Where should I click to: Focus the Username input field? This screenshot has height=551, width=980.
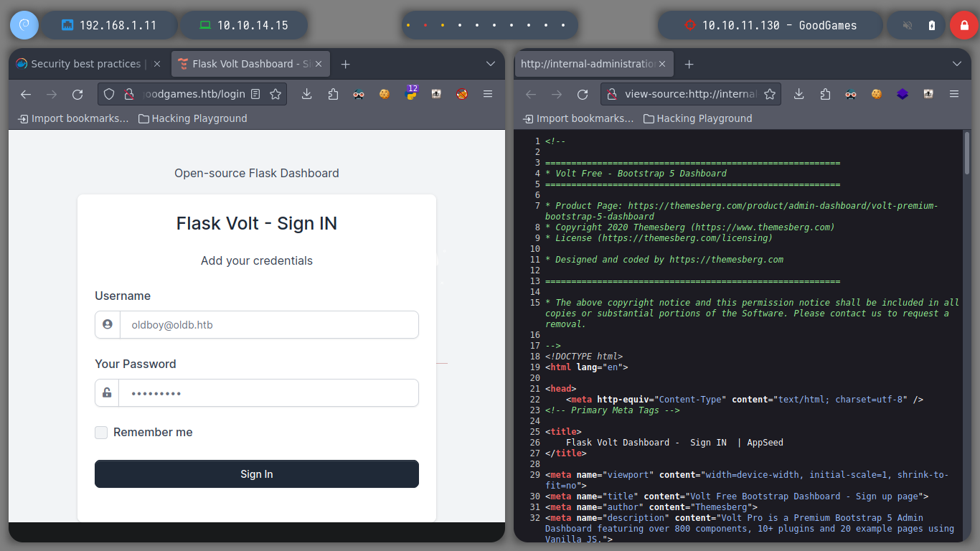257,324
